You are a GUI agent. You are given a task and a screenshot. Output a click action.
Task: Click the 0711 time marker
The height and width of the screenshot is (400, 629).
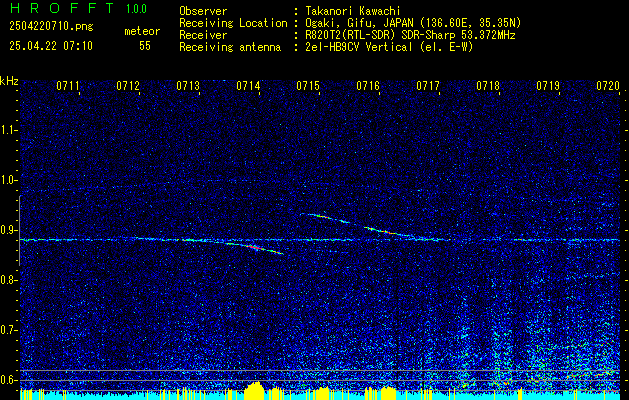pos(68,86)
